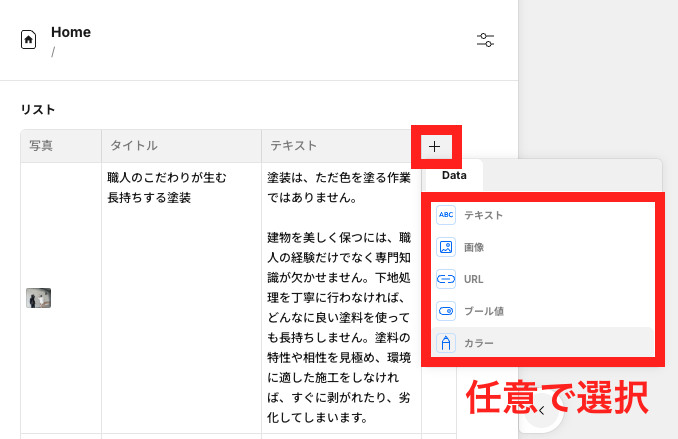Viewport: 678px width, 439px height.
Task: Click the テキスト column header
Action: (x=342, y=146)
